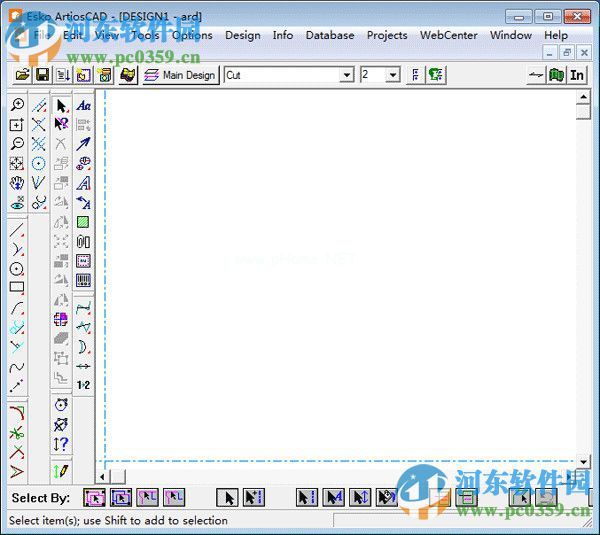Toggle second Select By box option
600x535 pixels.
(121, 498)
